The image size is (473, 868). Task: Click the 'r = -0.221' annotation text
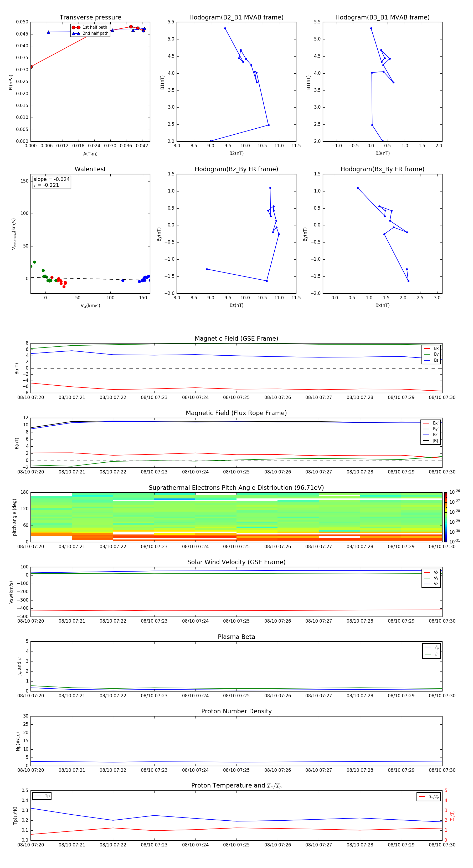pos(47,185)
